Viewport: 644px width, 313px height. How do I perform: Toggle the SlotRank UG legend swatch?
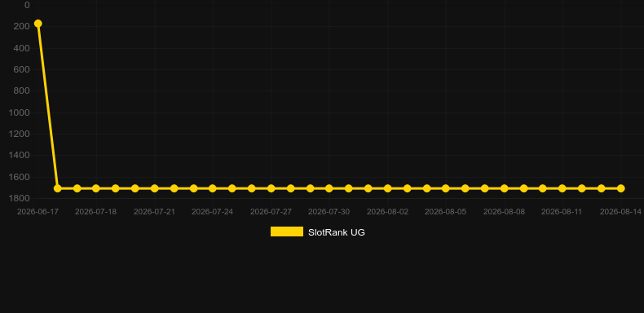(x=287, y=231)
